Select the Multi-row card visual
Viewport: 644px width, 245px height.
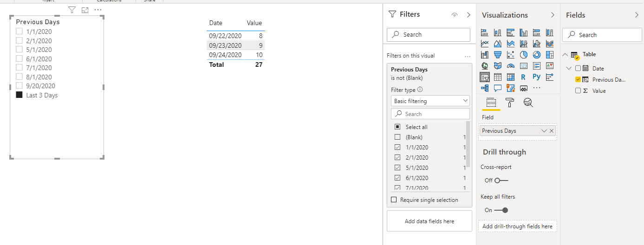coord(537,66)
